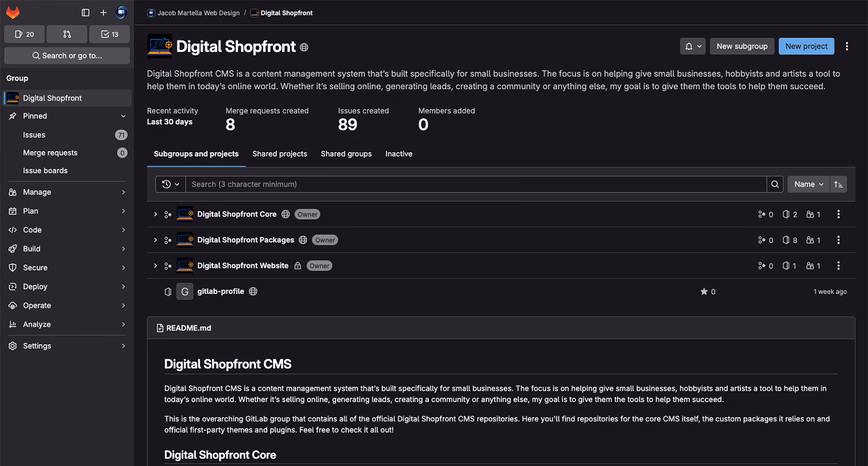Open assigned issues counter showing 20
868x466 pixels.
(x=24, y=34)
